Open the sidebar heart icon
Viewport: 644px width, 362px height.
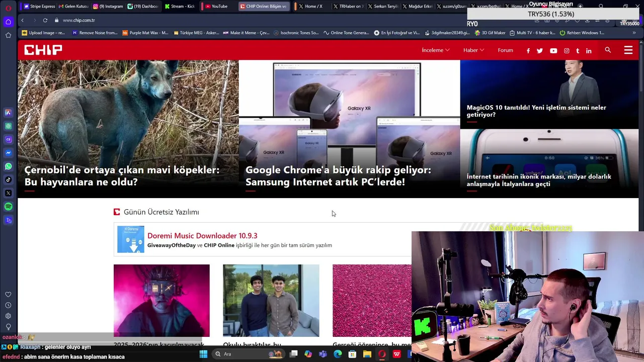click(x=8, y=295)
